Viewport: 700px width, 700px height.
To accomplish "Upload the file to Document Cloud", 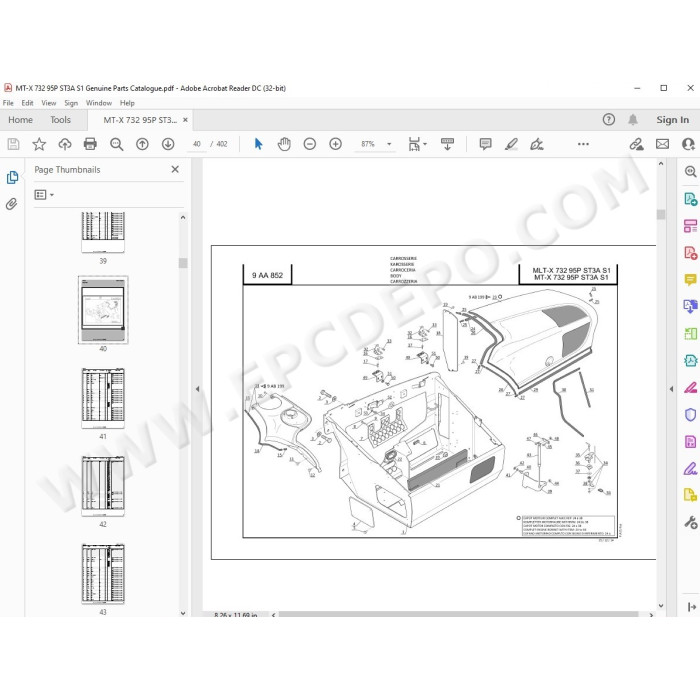I will tap(65, 144).
